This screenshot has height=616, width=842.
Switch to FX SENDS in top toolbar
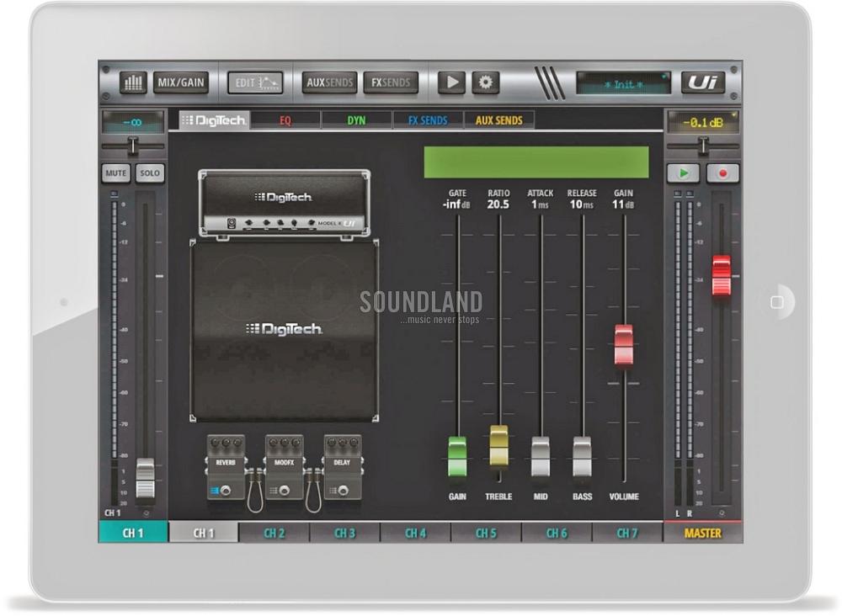391,82
